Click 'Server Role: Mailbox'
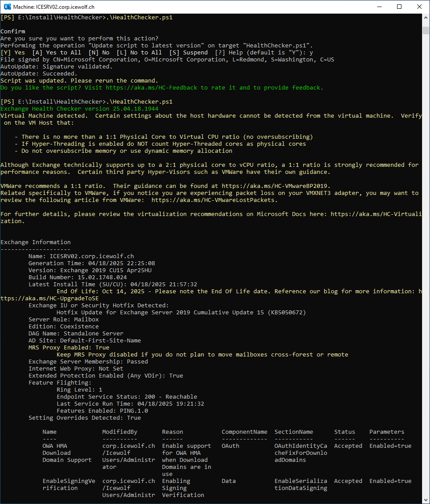This screenshot has height=504, width=430. [x=64, y=320]
